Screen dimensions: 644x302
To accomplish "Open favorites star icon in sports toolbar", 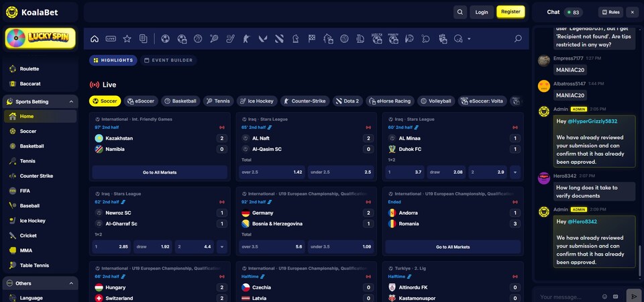I will click(x=127, y=39).
